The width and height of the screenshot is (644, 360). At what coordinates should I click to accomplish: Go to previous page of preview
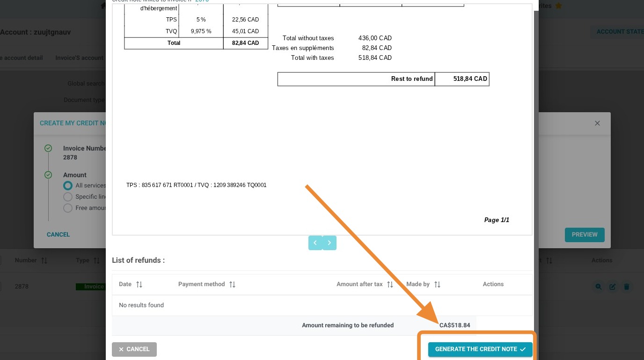315,243
